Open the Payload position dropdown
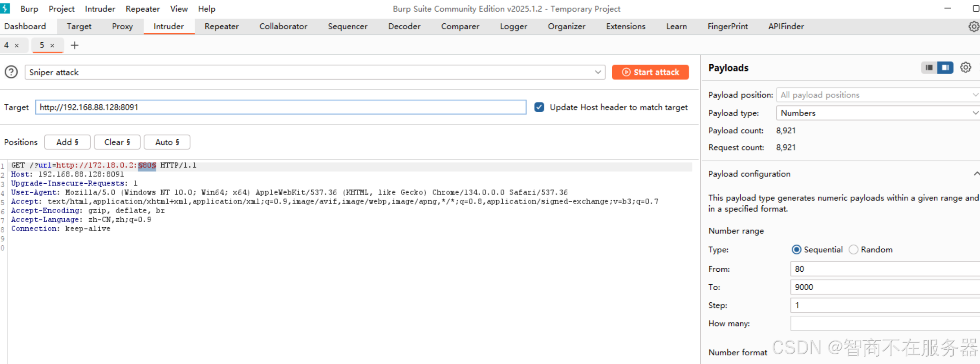Screen dimensions: 980x364 [x=878, y=95]
